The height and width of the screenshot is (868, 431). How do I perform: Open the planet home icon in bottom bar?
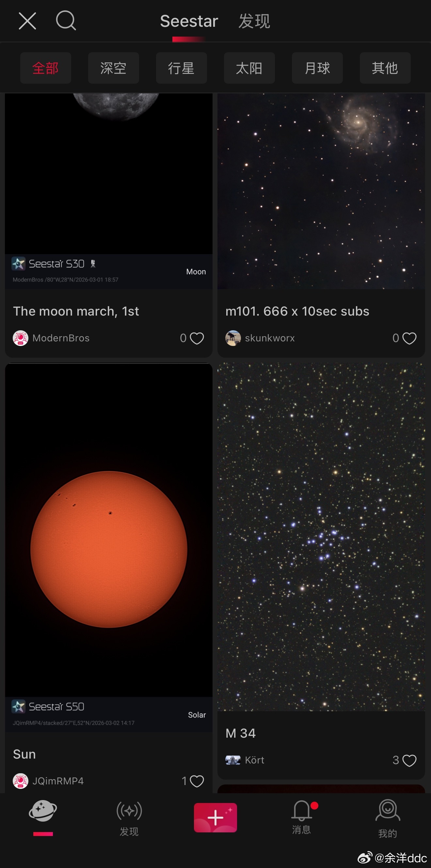click(x=43, y=811)
